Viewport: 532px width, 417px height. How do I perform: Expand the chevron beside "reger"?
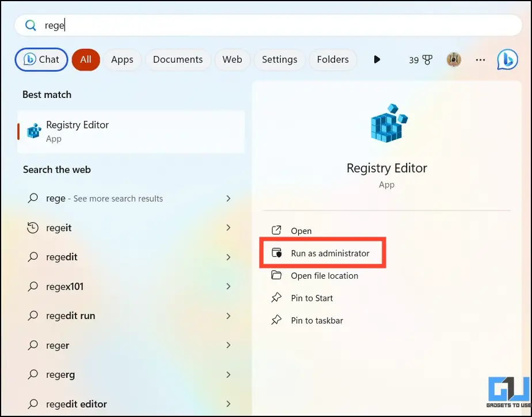229,345
